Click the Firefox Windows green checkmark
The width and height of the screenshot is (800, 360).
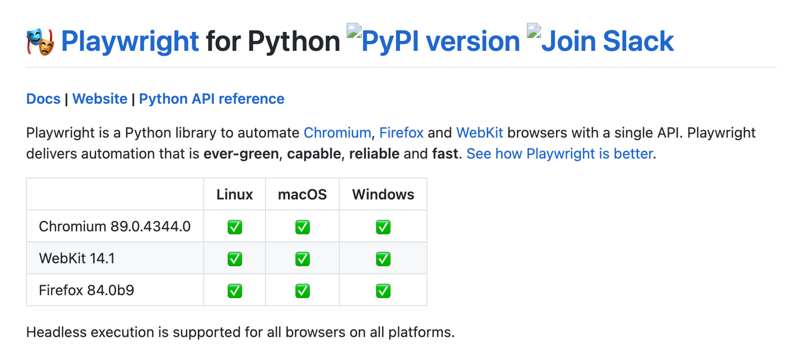tap(383, 291)
